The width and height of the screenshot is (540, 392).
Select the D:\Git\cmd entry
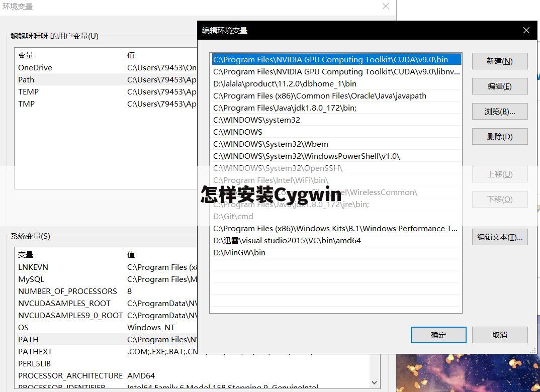[x=336, y=216]
